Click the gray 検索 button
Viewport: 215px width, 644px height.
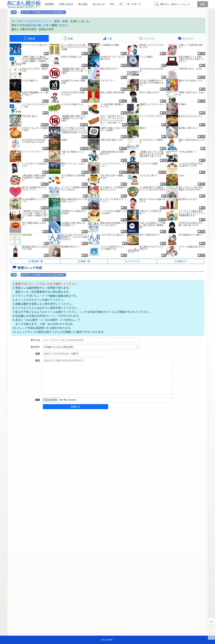(x=202, y=4)
